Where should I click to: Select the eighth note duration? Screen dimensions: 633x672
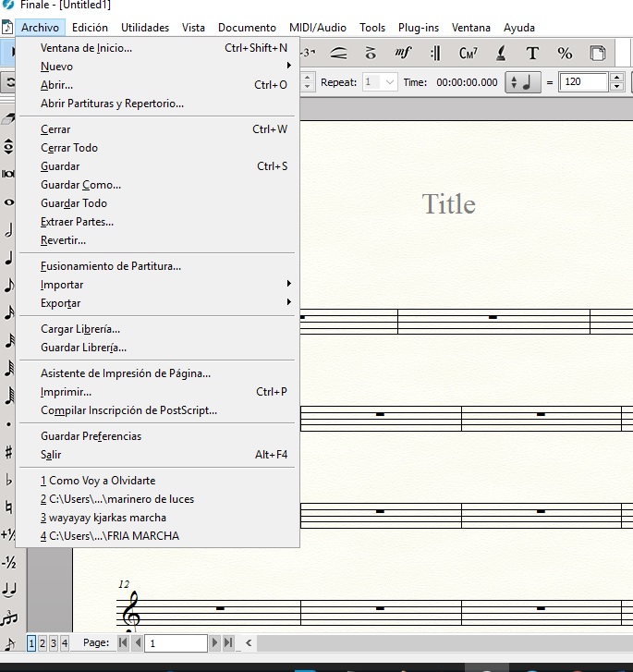tap(8, 285)
